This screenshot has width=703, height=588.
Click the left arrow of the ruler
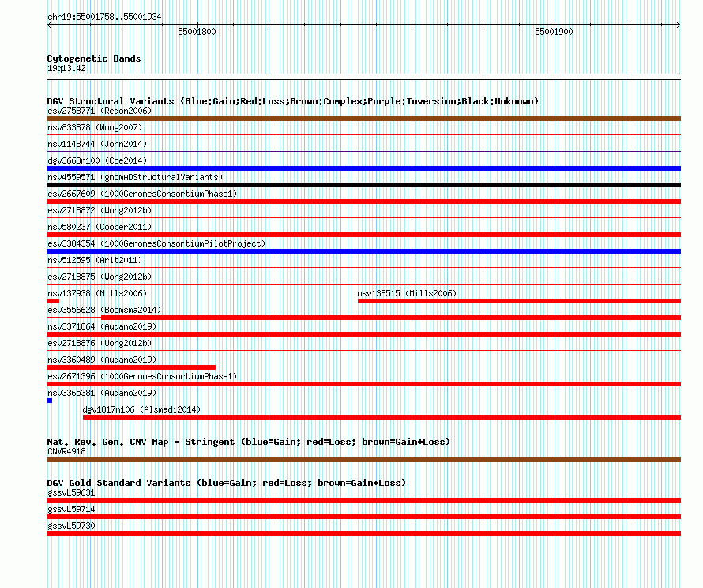(x=50, y=24)
